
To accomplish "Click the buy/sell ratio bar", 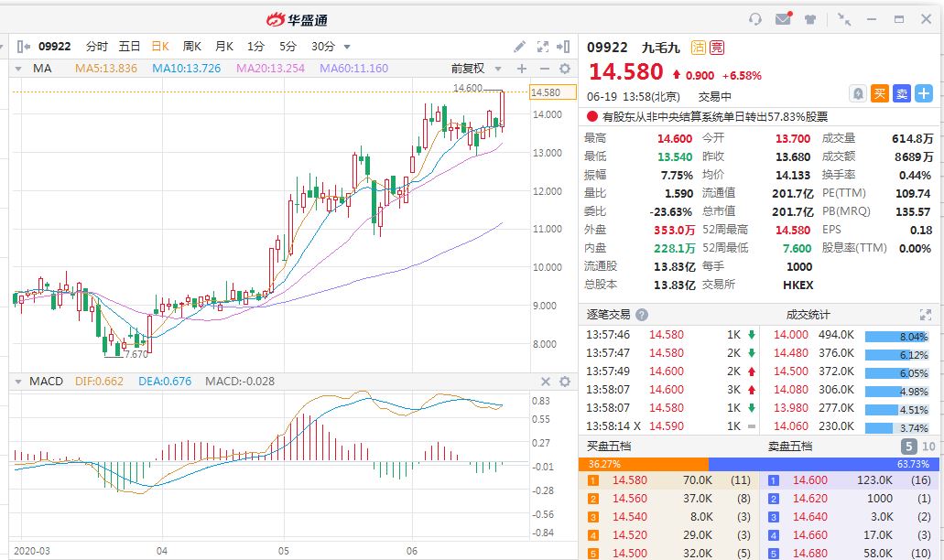I will pos(760,464).
